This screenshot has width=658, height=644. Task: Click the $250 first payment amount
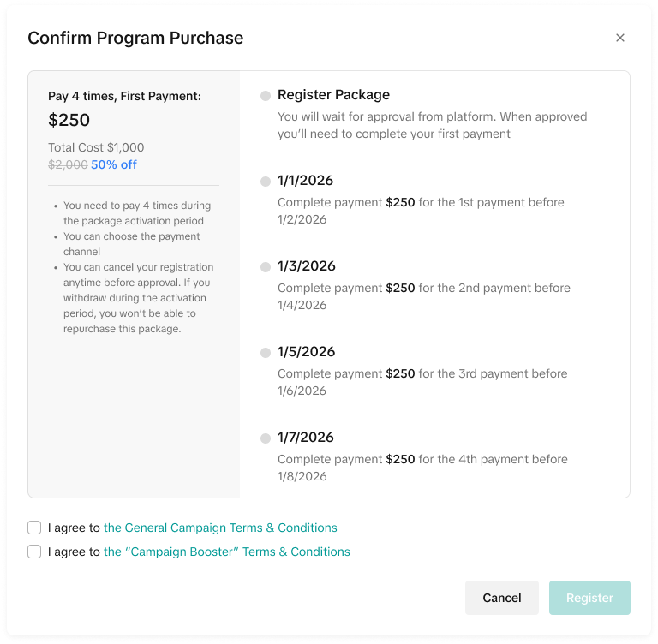[x=69, y=120]
